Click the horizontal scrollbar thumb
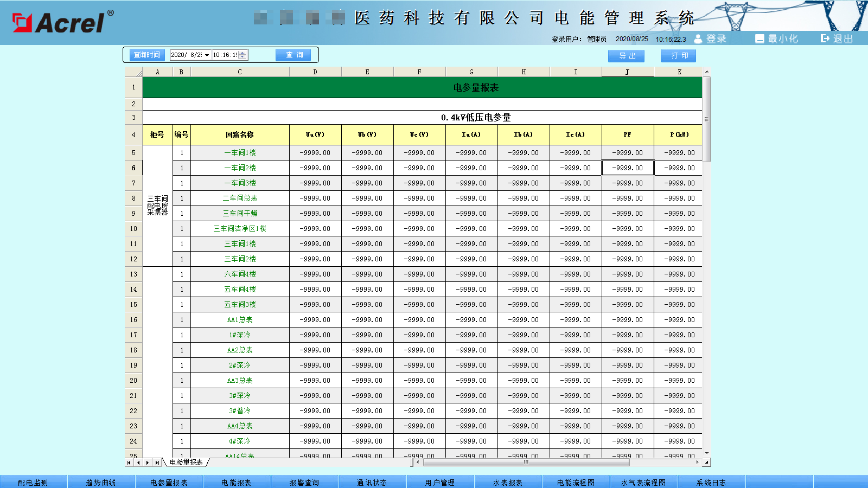This screenshot has height=488, width=868. pyautogui.click(x=526, y=463)
